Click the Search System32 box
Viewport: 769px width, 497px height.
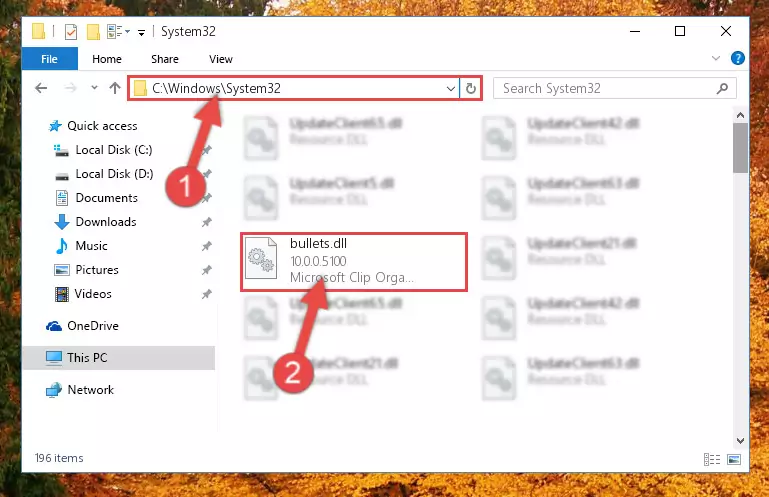point(615,88)
